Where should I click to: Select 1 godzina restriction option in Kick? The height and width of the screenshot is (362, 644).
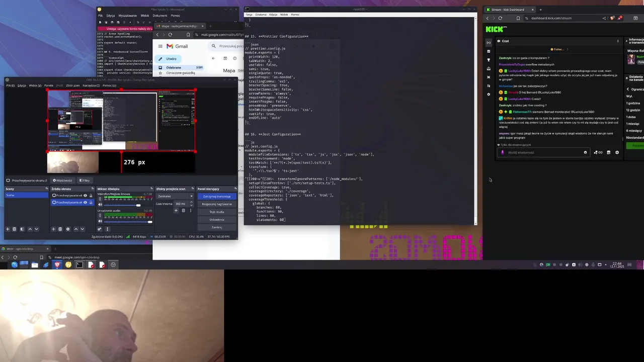pyautogui.click(x=633, y=103)
